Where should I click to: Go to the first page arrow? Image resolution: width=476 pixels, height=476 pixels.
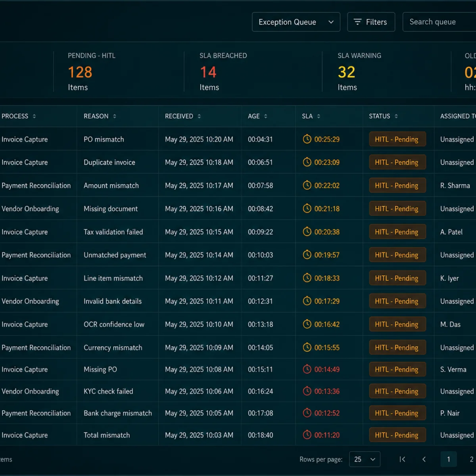[402, 459]
